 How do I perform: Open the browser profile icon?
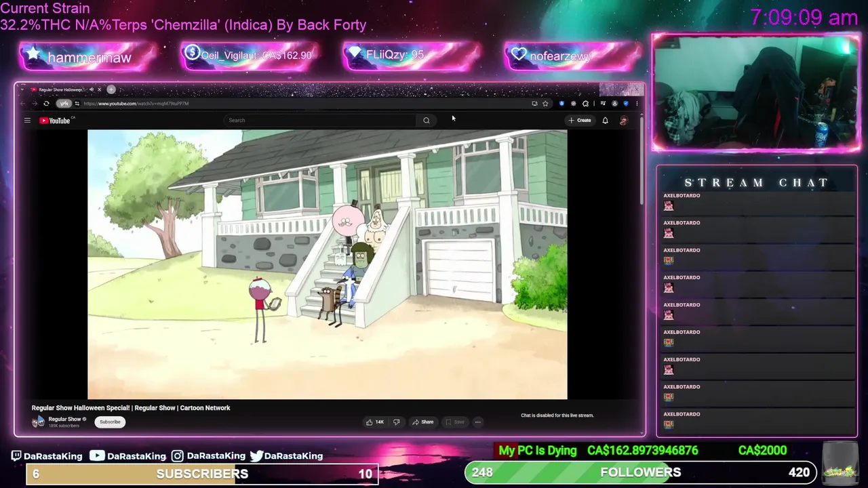pos(615,104)
